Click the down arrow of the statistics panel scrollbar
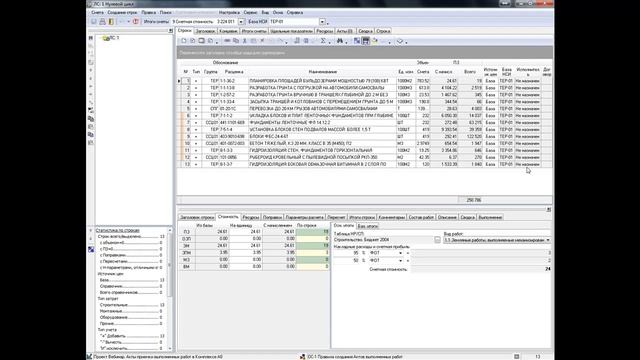The image size is (640, 360). click(170, 348)
